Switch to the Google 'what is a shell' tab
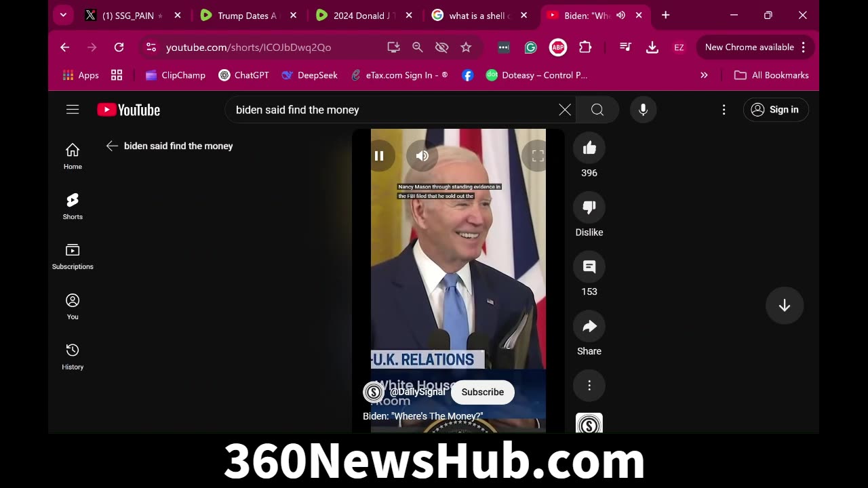The height and width of the screenshot is (488, 868). tap(478, 16)
